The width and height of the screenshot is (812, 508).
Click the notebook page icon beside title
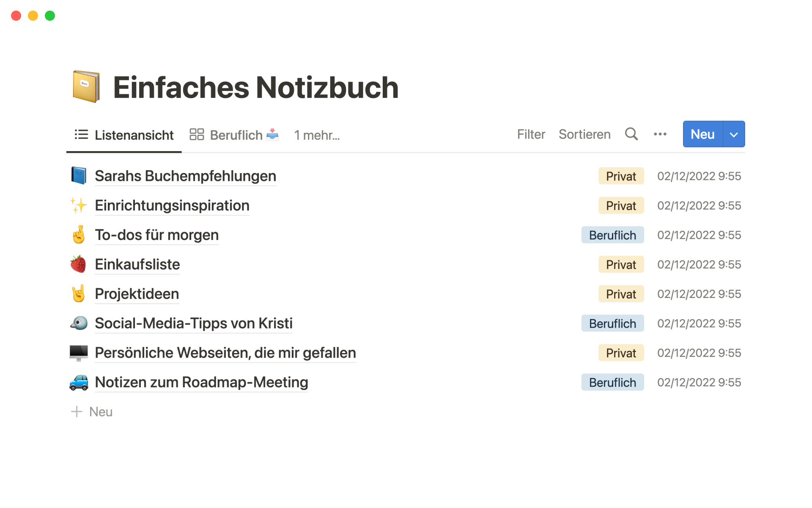pos(86,87)
